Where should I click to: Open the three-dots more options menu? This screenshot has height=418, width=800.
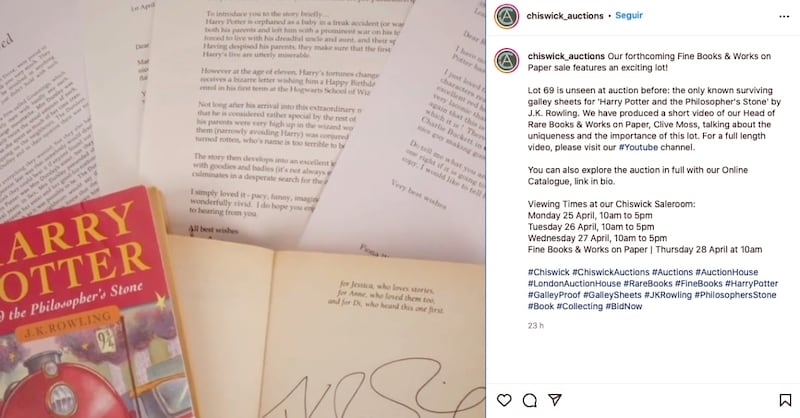[x=784, y=16]
